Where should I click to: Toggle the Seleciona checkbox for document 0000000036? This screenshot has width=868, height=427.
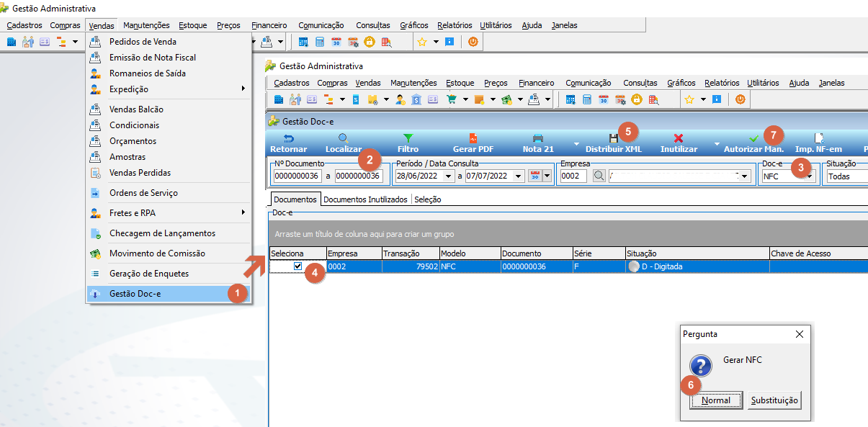click(x=297, y=266)
